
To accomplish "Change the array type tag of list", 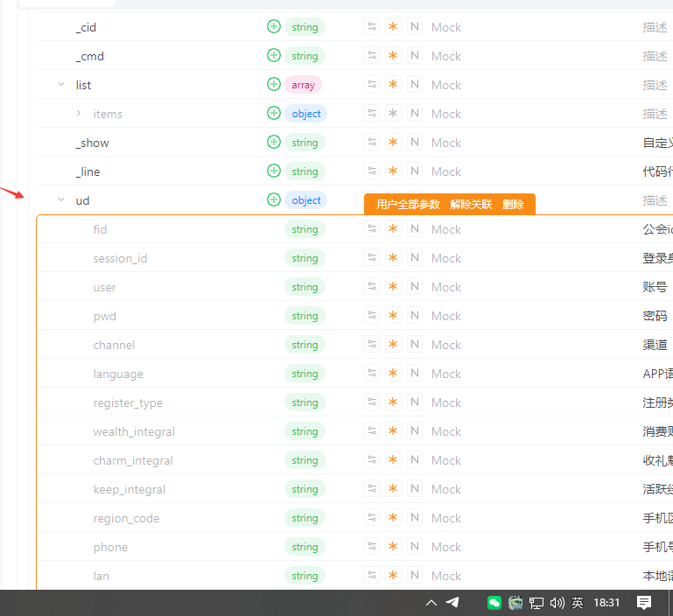I will point(303,85).
